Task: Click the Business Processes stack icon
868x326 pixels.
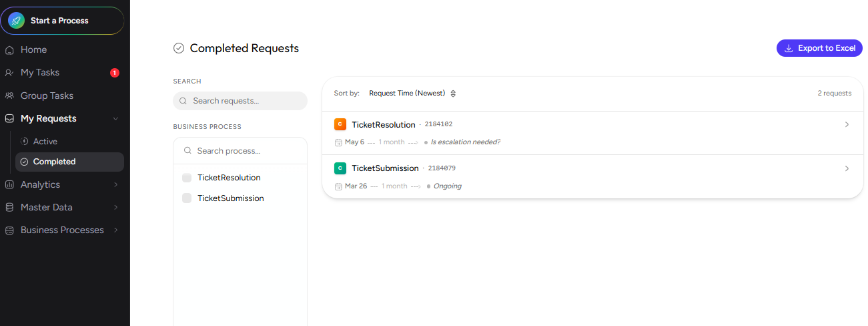Action: coord(9,230)
